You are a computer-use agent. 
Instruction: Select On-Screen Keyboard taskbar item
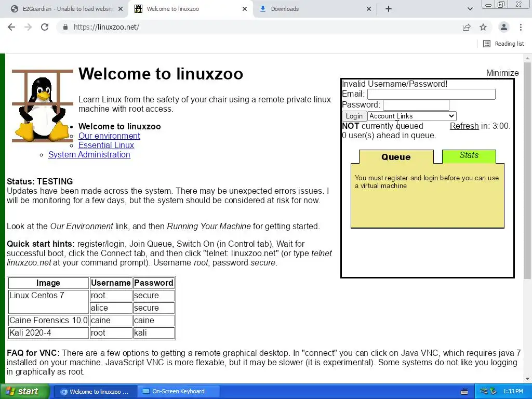coord(178,392)
